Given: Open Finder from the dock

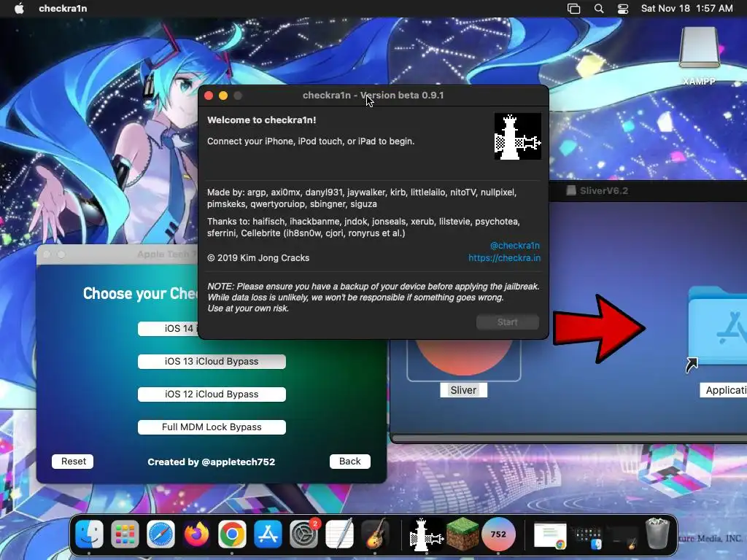Looking at the screenshot, I should pos(89,534).
